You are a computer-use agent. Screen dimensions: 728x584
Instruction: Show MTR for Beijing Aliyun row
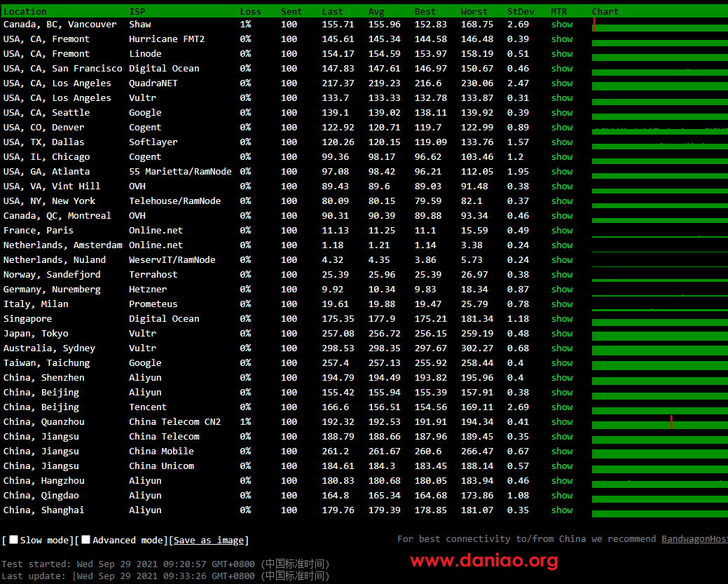pyautogui.click(x=562, y=393)
